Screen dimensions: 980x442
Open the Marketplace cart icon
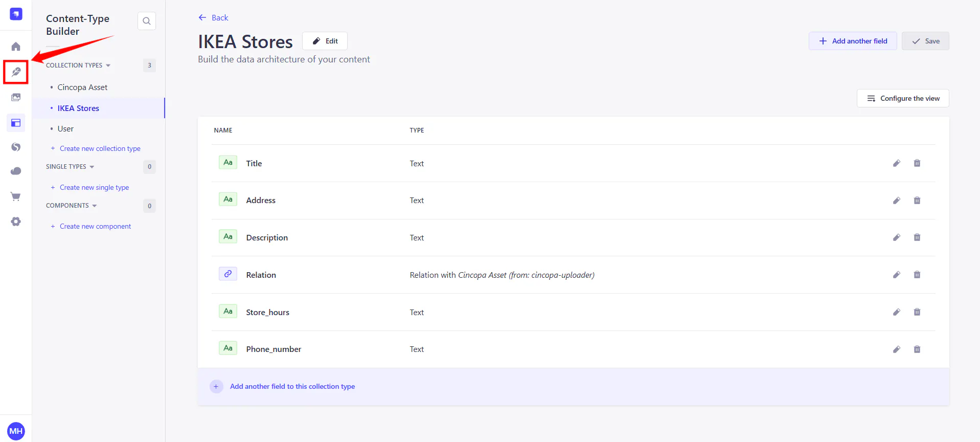tap(16, 196)
